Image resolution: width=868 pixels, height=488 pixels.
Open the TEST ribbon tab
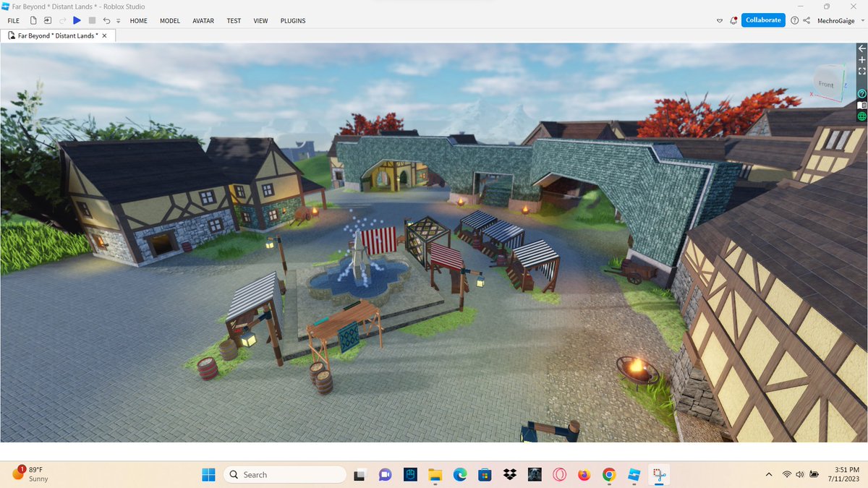(x=234, y=21)
